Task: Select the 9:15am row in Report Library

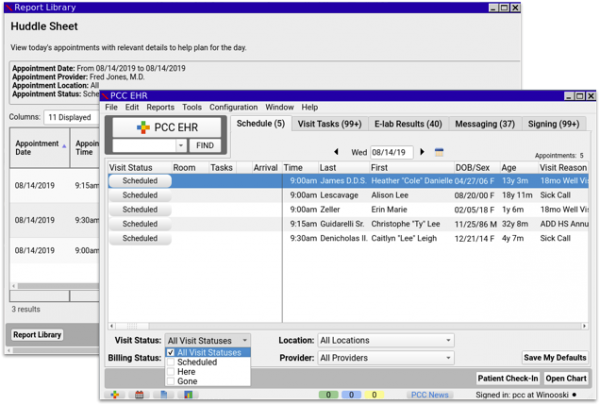Action: [x=55, y=186]
